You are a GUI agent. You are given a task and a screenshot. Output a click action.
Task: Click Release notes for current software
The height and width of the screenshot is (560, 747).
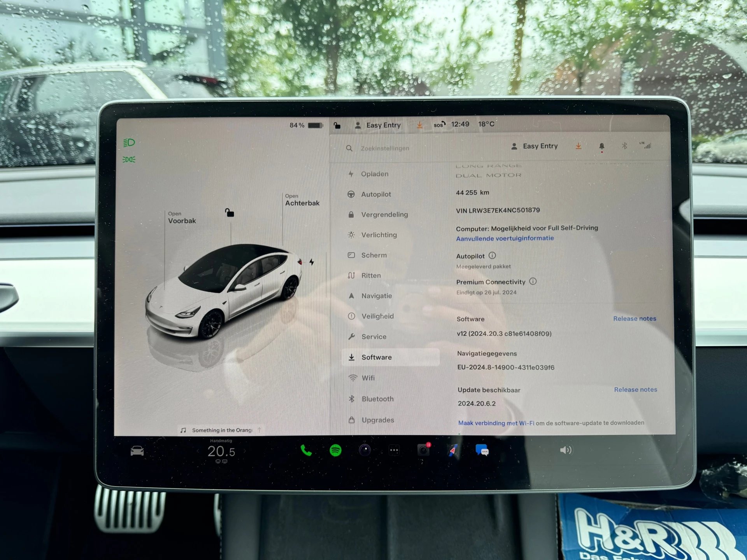click(x=635, y=318)
